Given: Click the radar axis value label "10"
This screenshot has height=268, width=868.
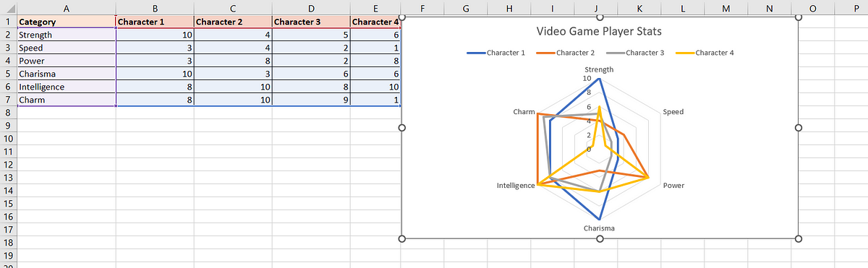Looking at the screenshot, I should (587, 78).
